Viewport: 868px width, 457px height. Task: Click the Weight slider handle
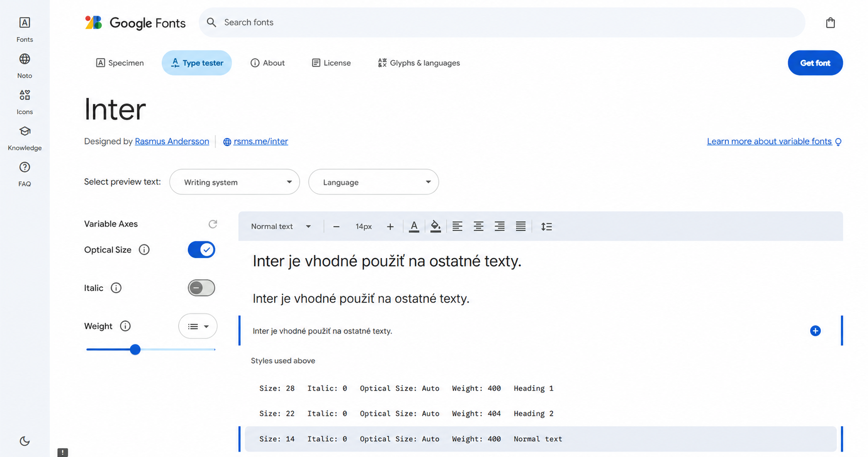coord(135,350)
